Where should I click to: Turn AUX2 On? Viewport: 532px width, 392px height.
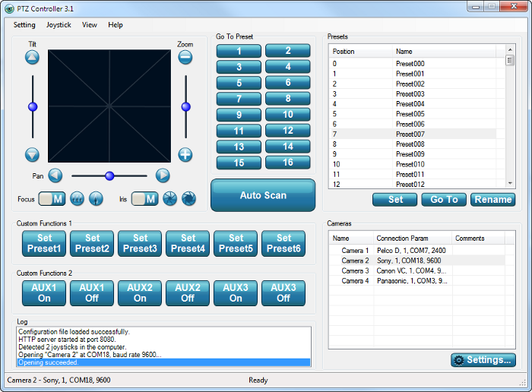140,293
